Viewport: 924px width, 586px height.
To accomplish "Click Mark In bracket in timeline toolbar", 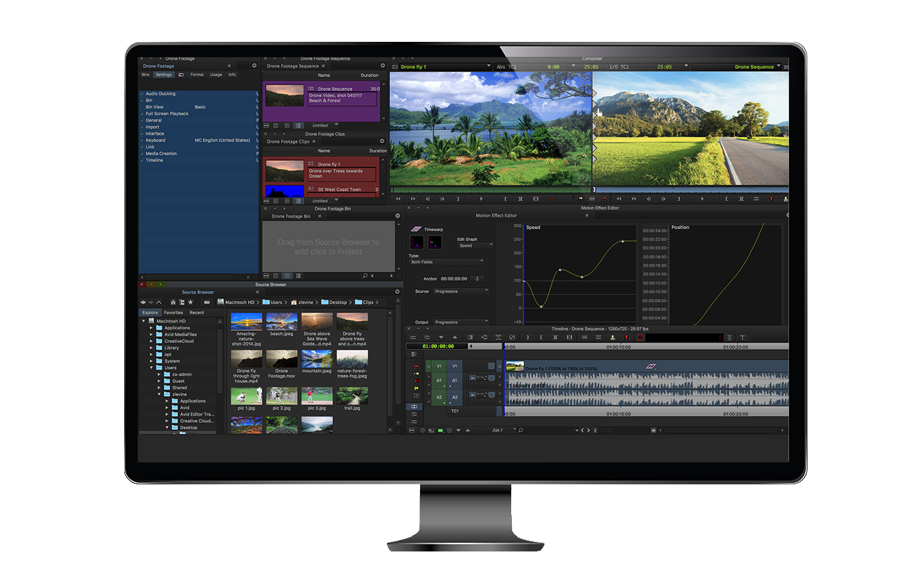I will coord(527,338).
